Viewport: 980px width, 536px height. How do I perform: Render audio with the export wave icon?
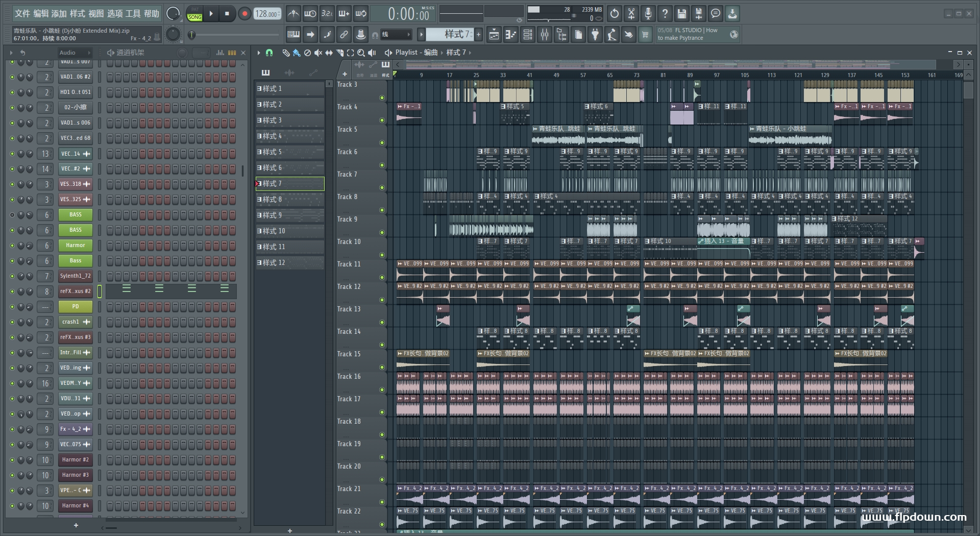click(699, 14)
